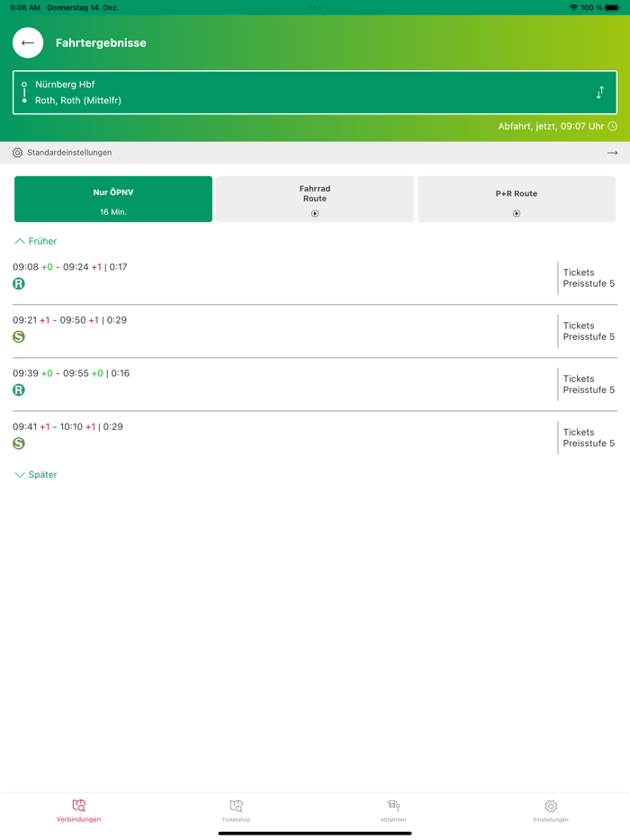The width and height of the screenshot is (630, 840).
Task: Tap the multitasking three dots at top
Action: (x=315, y=7)
